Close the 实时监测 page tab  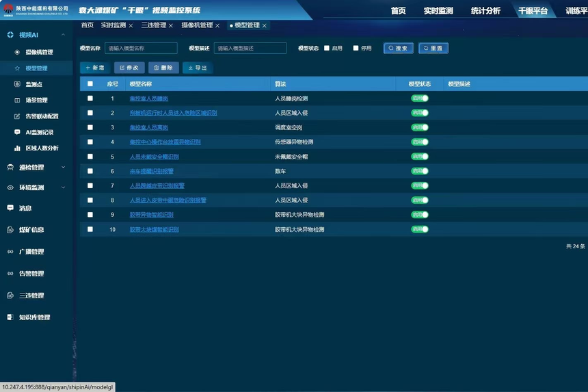(x=131, y=26)
